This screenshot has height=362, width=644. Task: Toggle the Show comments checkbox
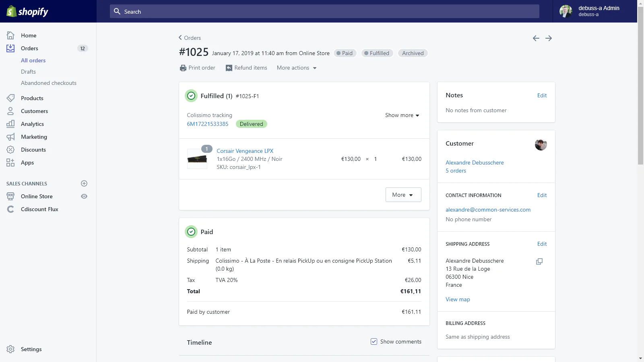point(374,341)
